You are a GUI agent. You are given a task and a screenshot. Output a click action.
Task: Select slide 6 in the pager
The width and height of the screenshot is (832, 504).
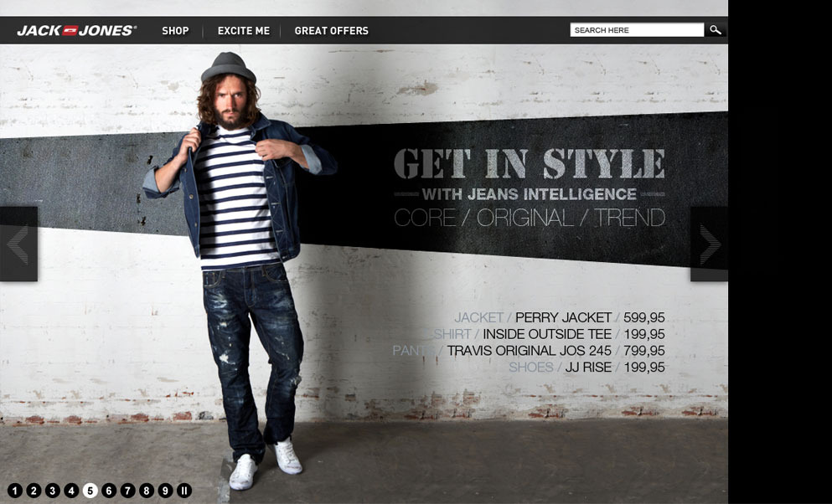click(109, 491)
